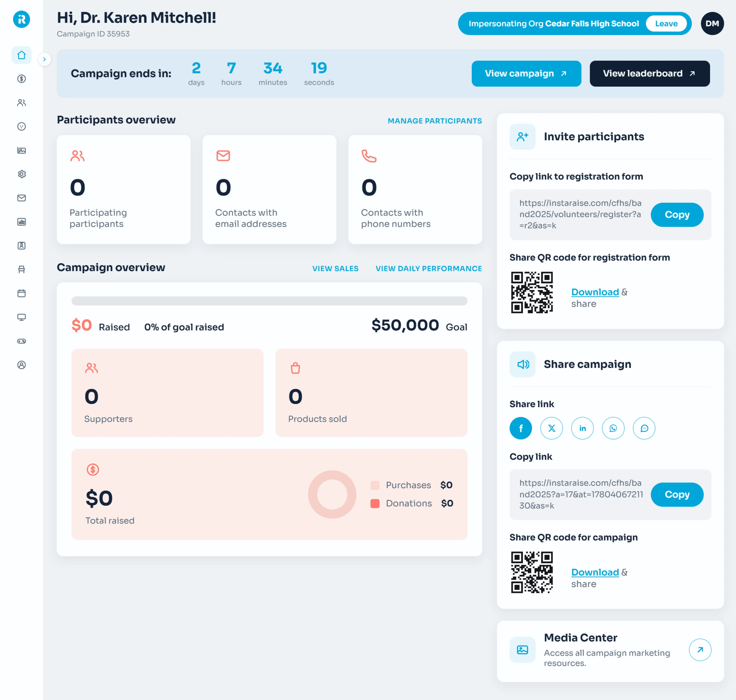
Task: Click the Contacts with email addresses card
Action: click(x=269, y=190)
